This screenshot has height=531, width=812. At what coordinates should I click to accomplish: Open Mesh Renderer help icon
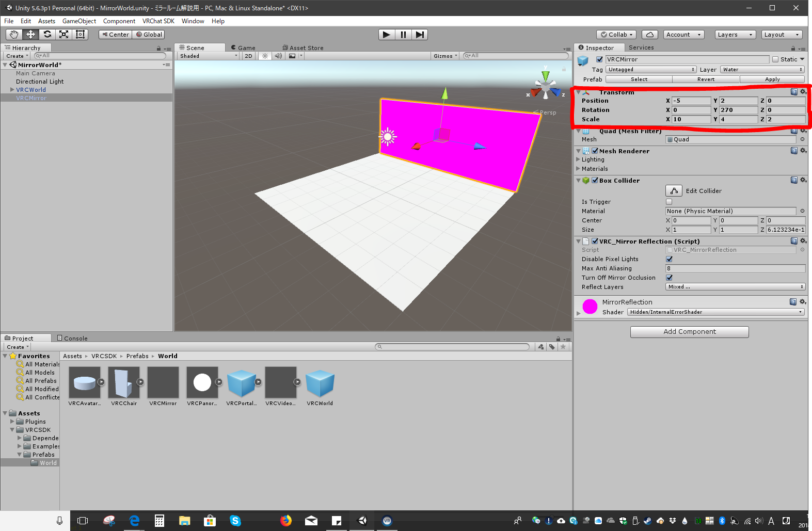coord(794,151)
